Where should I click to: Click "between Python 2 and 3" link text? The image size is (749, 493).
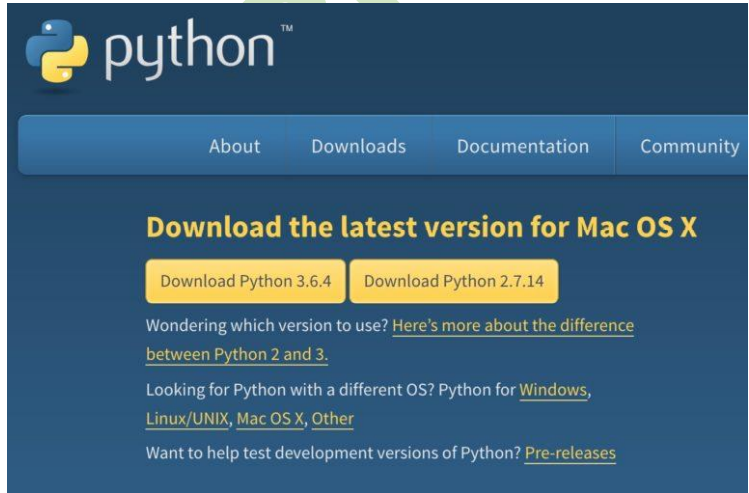pyautogui.click(x=237, y=355)
